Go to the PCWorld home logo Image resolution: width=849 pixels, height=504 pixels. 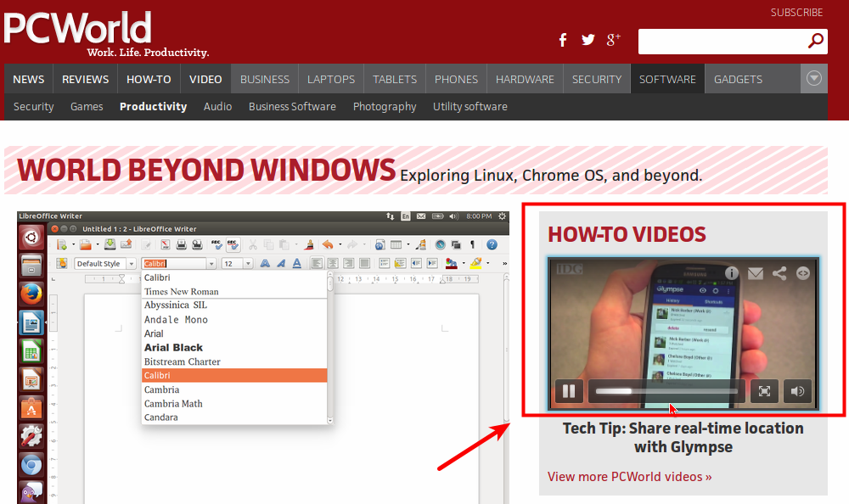78,28
